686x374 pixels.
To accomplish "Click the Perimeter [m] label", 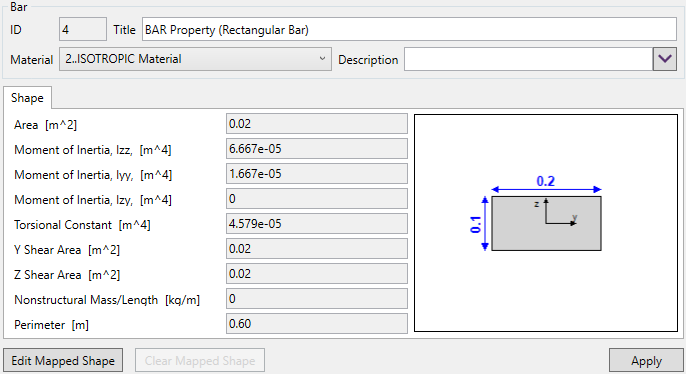I will [x=51, y=325].
